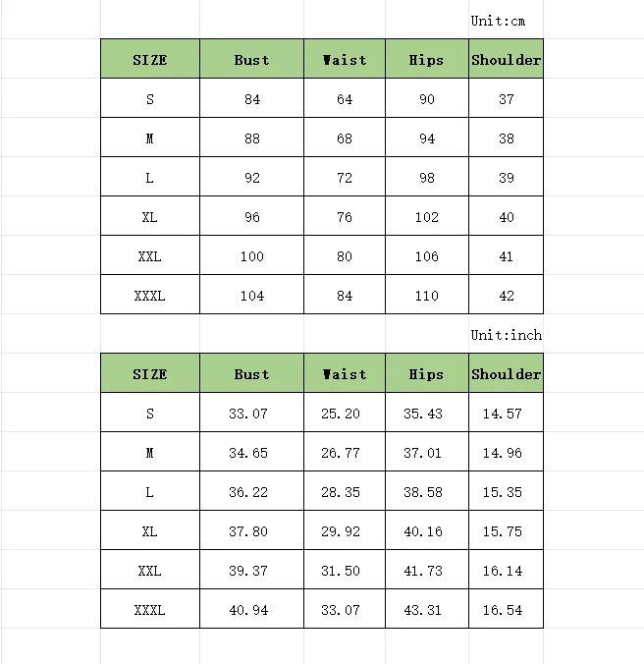Click the cell with value 26.77

(345, 452)
